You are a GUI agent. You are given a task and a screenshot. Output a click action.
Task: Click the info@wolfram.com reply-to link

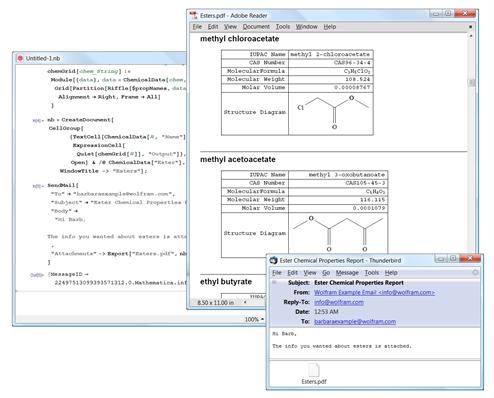(339, 302)
